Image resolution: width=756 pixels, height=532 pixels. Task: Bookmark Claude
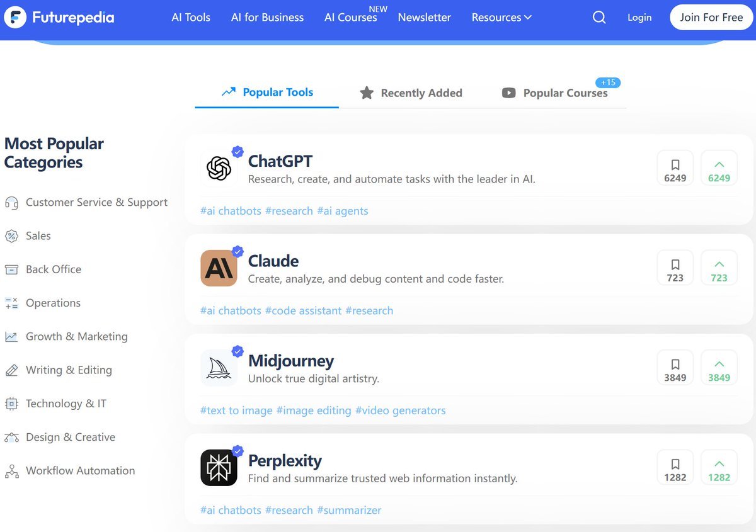tap(675, 268)
